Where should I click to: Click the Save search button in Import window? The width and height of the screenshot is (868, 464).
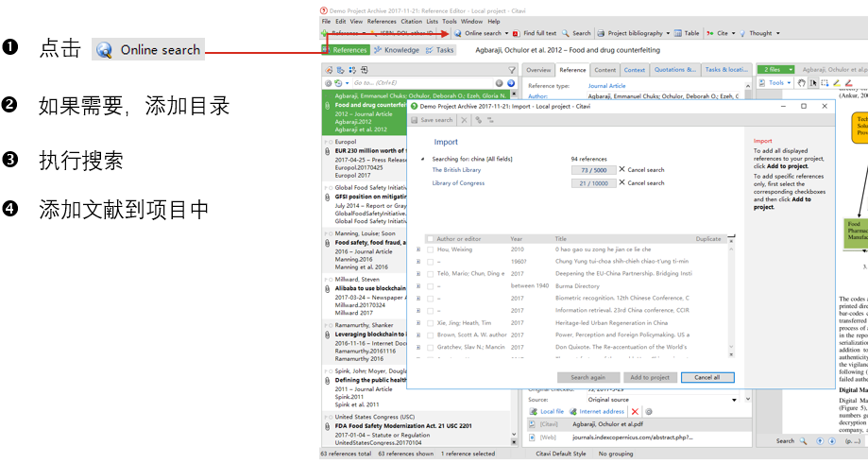pos(432,120)
